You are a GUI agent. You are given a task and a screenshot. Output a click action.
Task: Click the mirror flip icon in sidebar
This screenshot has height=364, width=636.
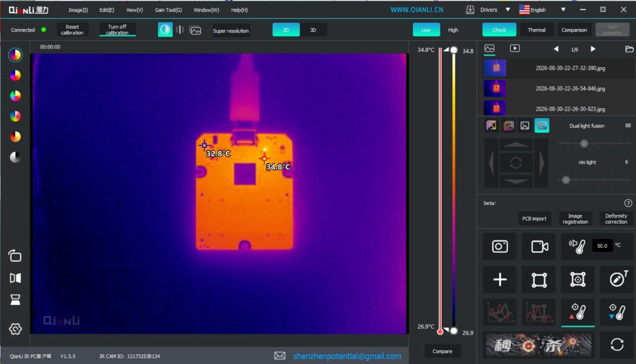pos(16,278)
